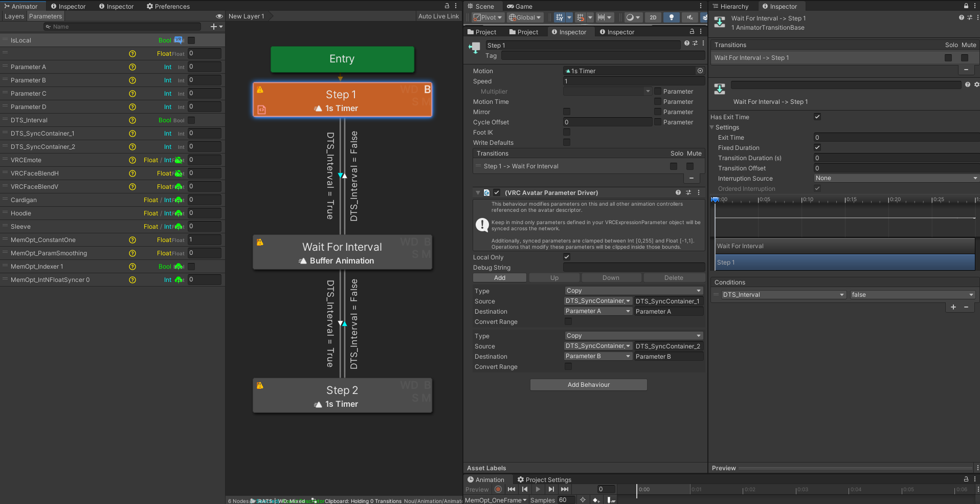Collapse the Settings section
This screenshot has height=504, width=980.
pos(712,127)
